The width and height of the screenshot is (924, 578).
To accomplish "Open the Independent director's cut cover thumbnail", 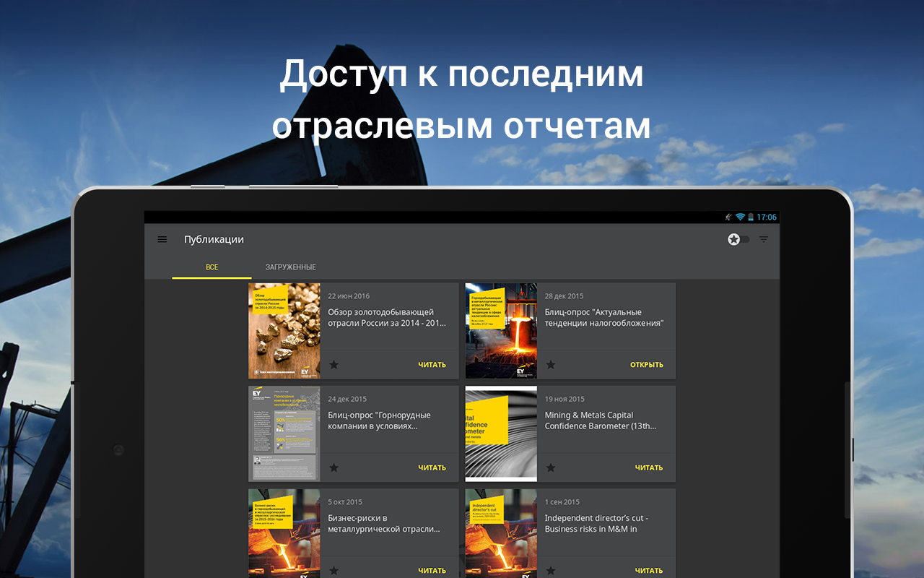I will click(x=501, y=533).
